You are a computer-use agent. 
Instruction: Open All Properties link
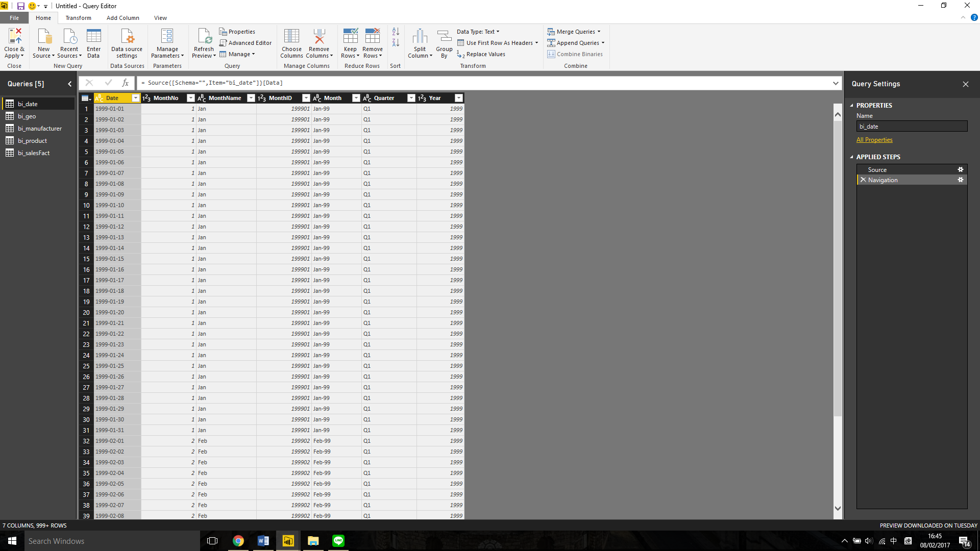tap(874, 140)
